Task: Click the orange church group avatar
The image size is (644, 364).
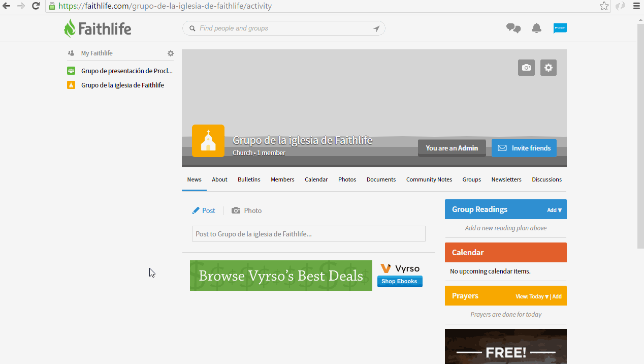Action: tap(208, 141)
